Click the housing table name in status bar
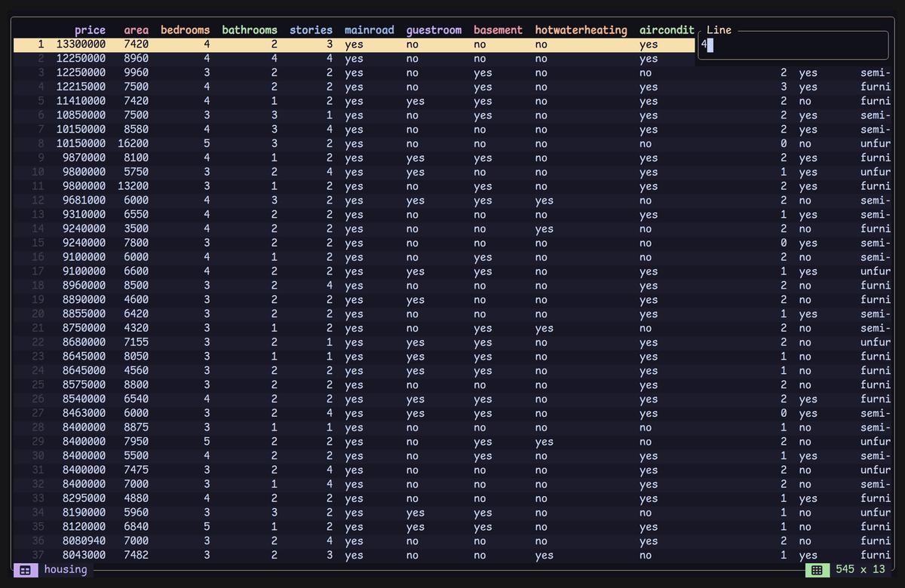 point(66,570)
